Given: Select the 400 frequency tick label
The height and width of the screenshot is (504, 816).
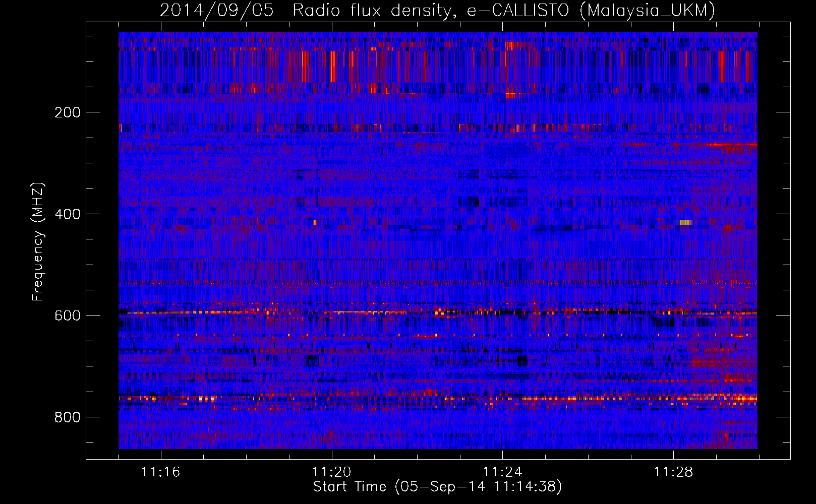Looking at the screenshot, I should click(x=68, y=214).
